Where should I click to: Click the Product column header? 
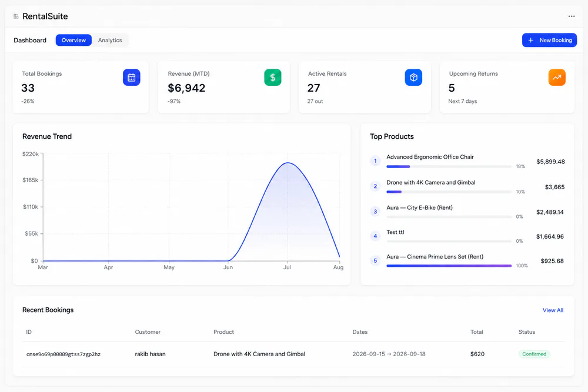[223, 332]
